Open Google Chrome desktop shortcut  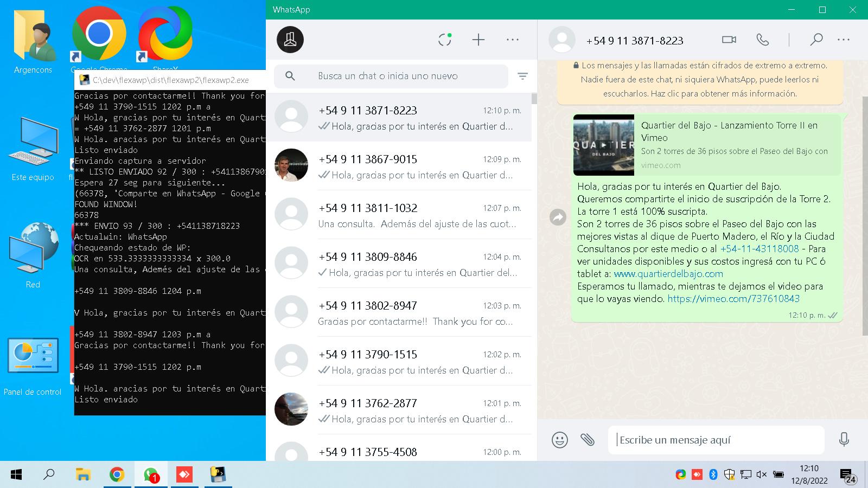(x=99, y=39)
